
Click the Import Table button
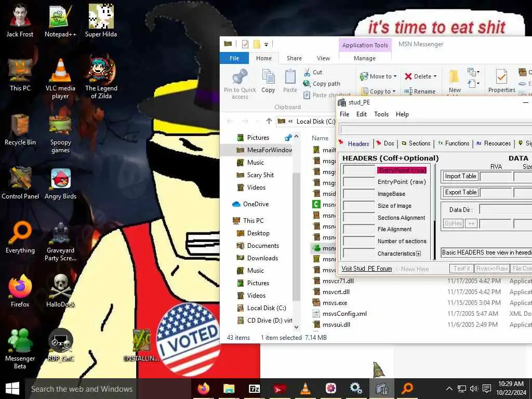[460, 176]
